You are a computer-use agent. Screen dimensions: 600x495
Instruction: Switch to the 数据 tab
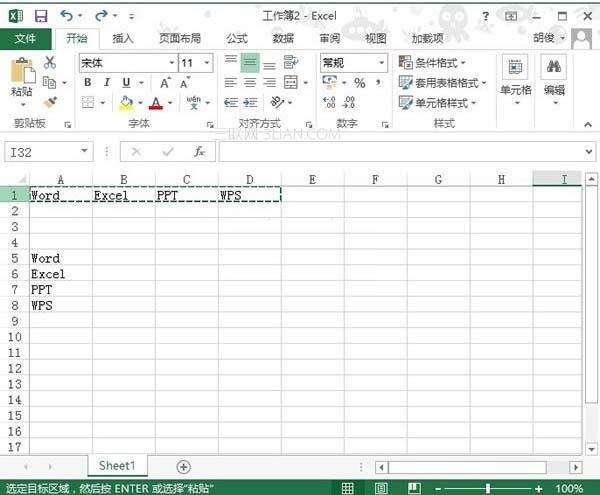283,39
